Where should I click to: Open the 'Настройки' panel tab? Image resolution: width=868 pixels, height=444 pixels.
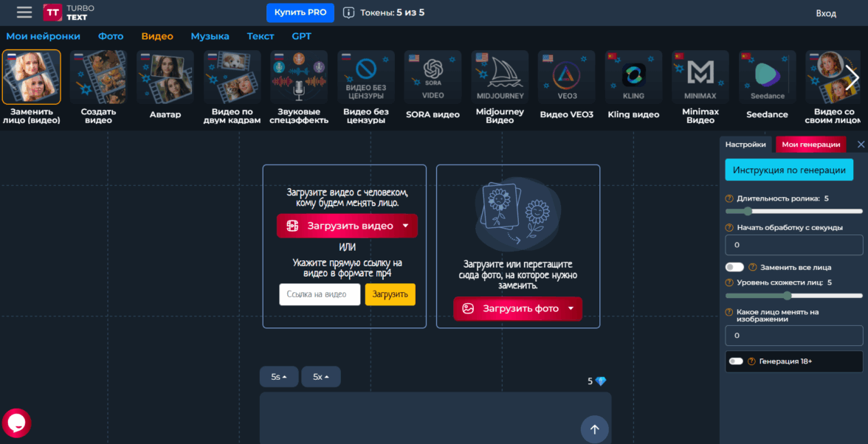745,145
